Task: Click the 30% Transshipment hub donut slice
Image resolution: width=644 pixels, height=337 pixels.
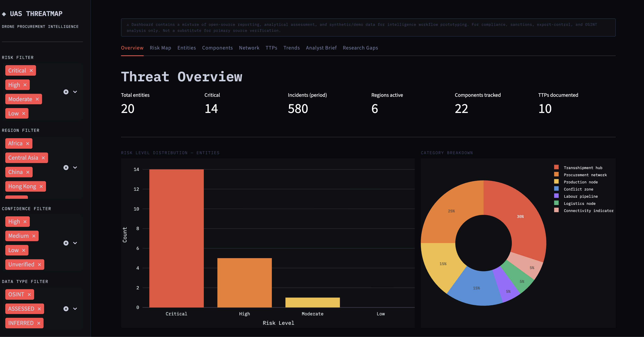Action: pyautogui.click(x=521, y=217)
